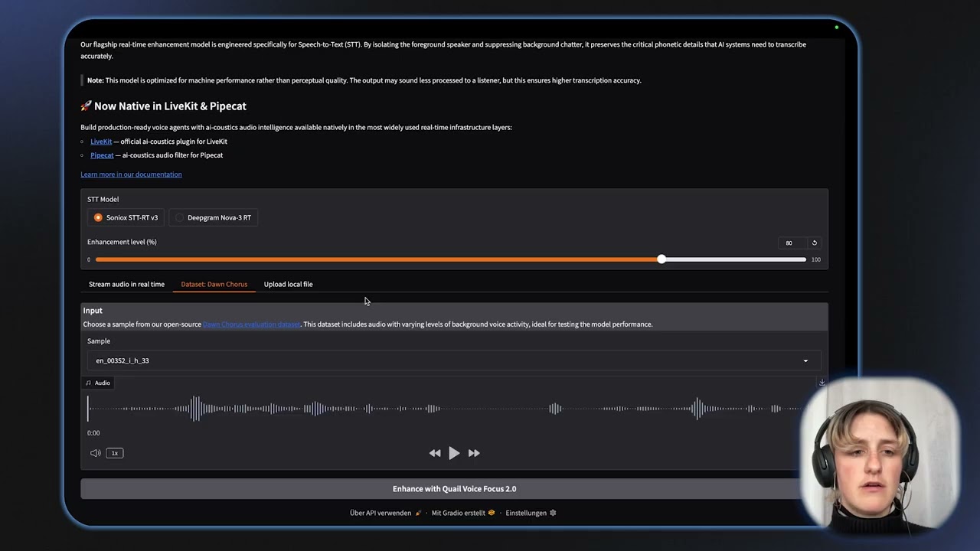Skip forward in the audio sample
This screenshot has height=551, width=980.
coord(474,453)
